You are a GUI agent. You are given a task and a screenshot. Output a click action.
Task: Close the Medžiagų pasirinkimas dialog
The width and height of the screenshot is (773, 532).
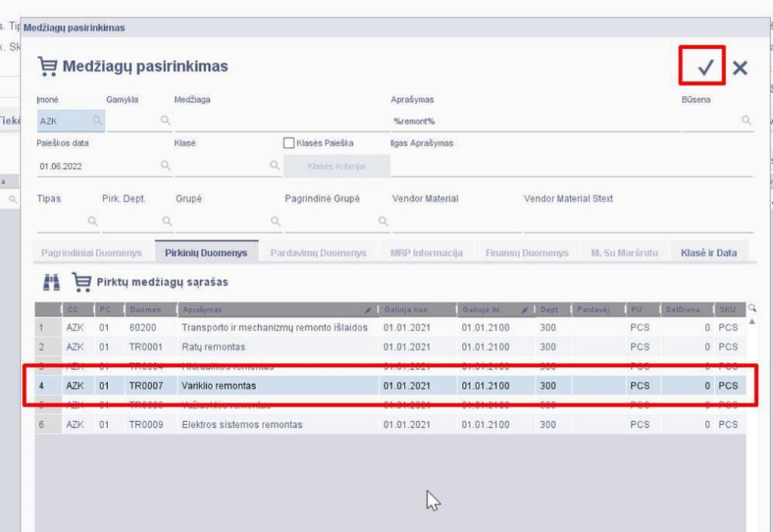(x=740, y=67)
